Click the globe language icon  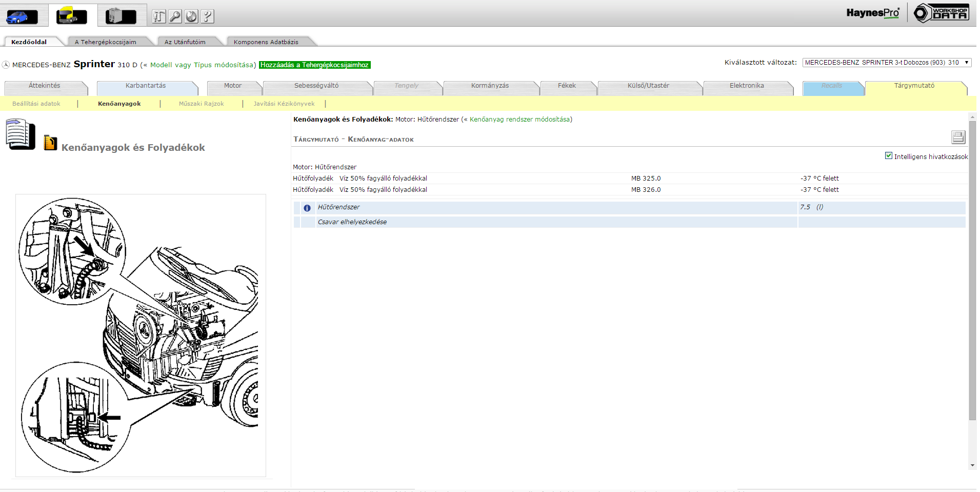(191, 17)
